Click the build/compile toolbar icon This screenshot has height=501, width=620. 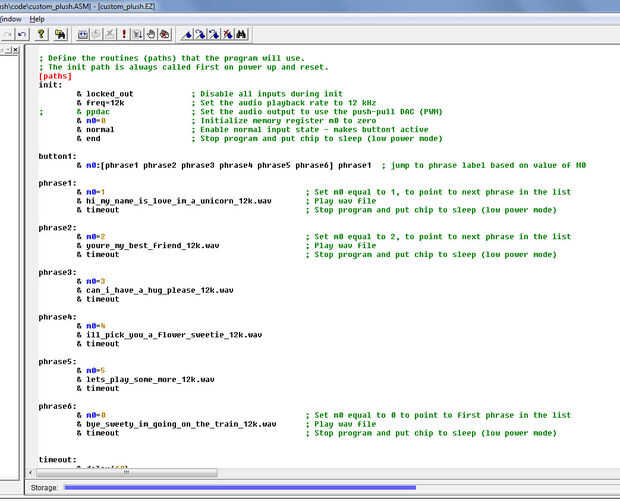point(83,35)
